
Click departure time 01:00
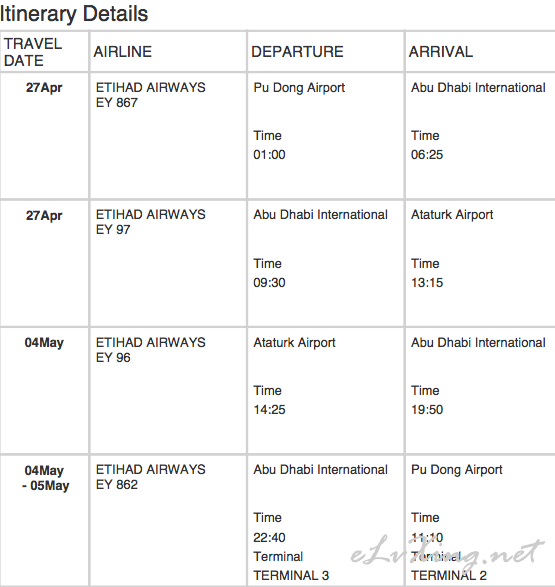(269, 155)
